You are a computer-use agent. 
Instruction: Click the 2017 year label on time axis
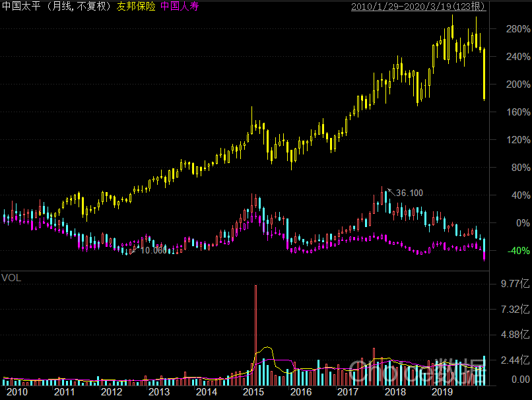[x=348, y=392]
